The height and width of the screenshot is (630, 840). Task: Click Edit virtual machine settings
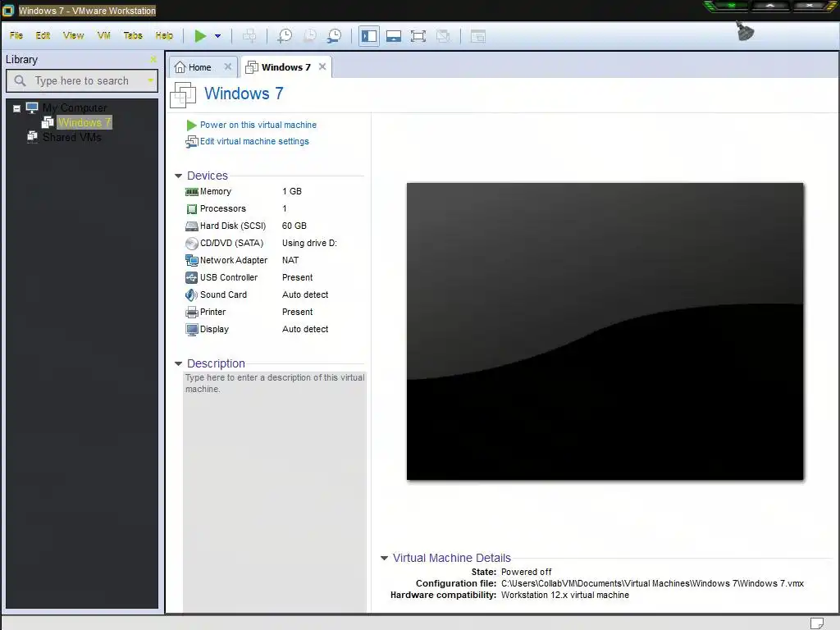[x=254, y=141]
